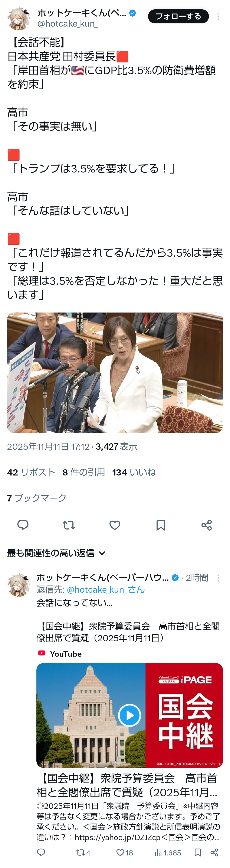This screenshot has width=230, height=868.
Task: Open more options on the reply tweet
Action: (218, 578)
